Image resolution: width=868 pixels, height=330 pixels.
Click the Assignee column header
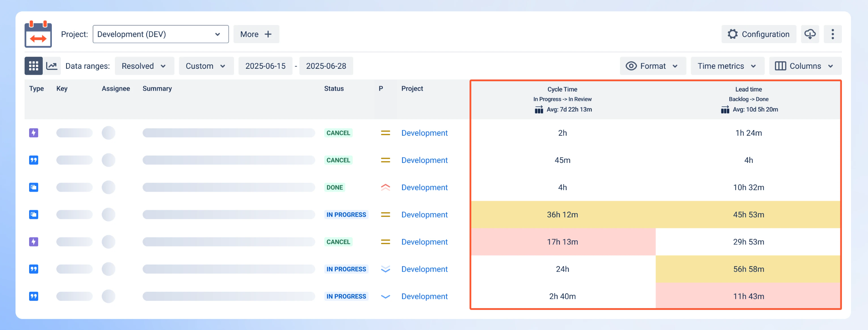point(116,88)
